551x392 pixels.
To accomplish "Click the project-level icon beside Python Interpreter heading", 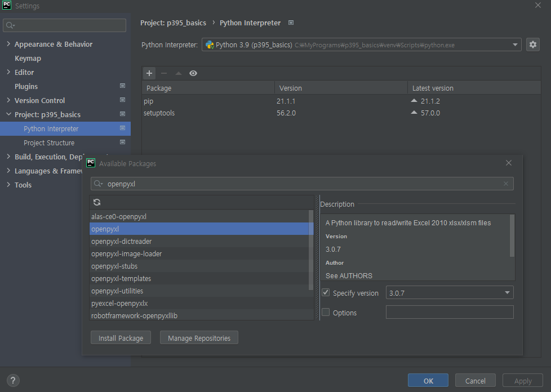I will [x=291, y=23].
